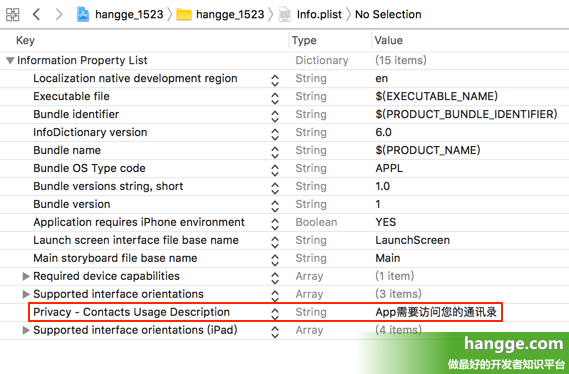Expand Supported interface orientations (iPad) array
The height and width of the screenshot is (374, 569).
(x=26, y=330)
